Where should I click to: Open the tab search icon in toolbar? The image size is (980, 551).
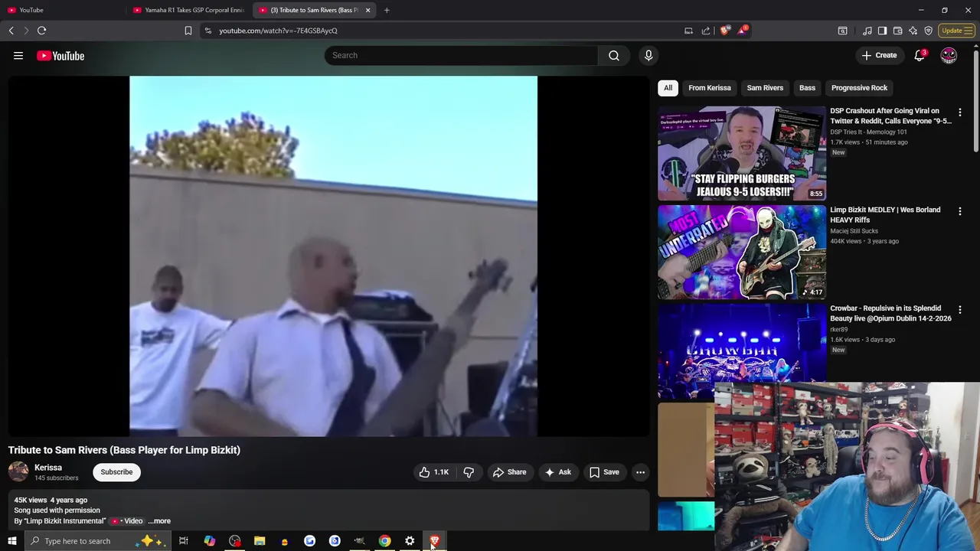click(842, 31)
